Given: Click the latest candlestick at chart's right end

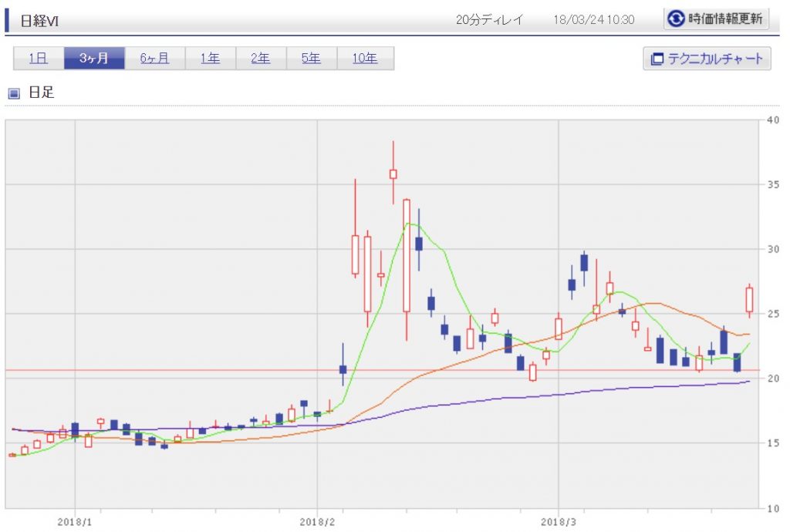Looking at the screenshot, I should [750, 300].
